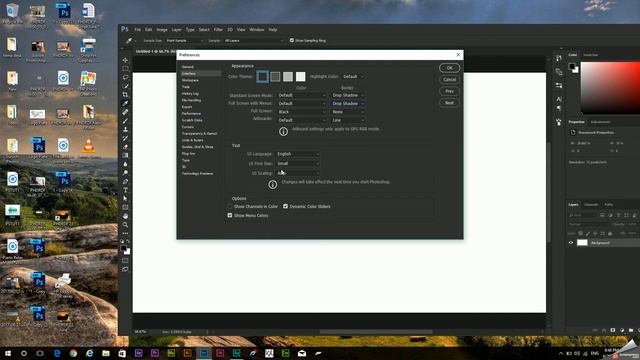Select the Dodge tool
The height and width of the screenshot is (360, 640).
pos(125,173)
